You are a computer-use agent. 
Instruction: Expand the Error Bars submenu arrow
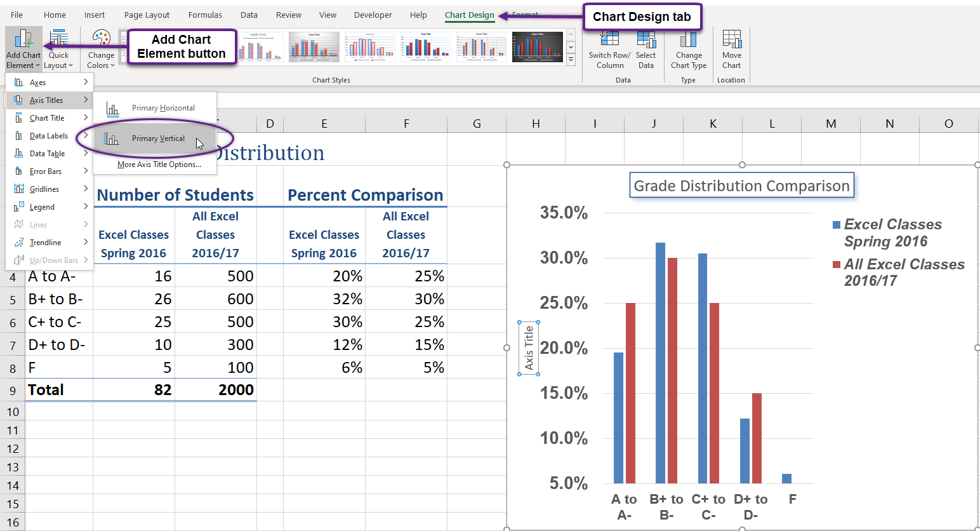[x=86, y=171]
